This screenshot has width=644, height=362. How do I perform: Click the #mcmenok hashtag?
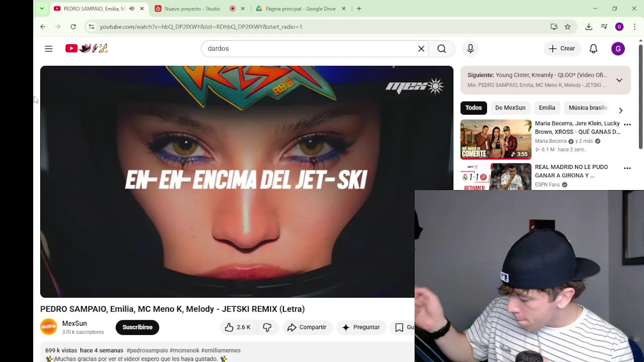[184, 350]
